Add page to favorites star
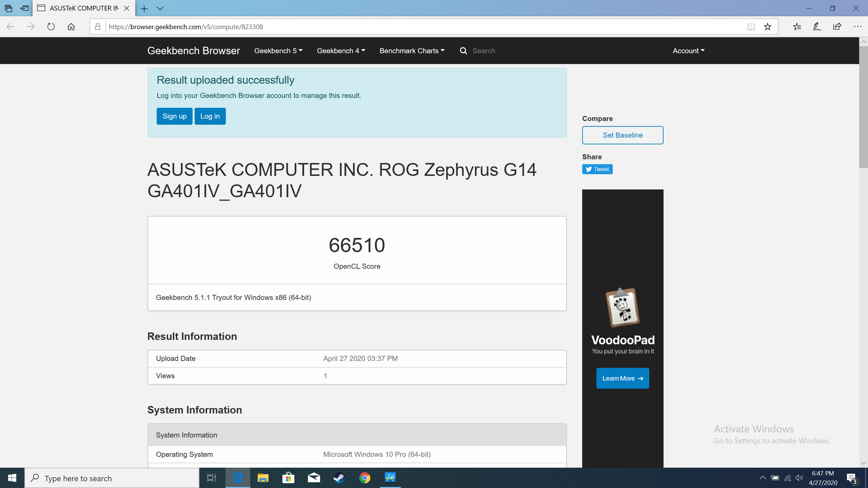868x488 pixels. coord(768,27)
